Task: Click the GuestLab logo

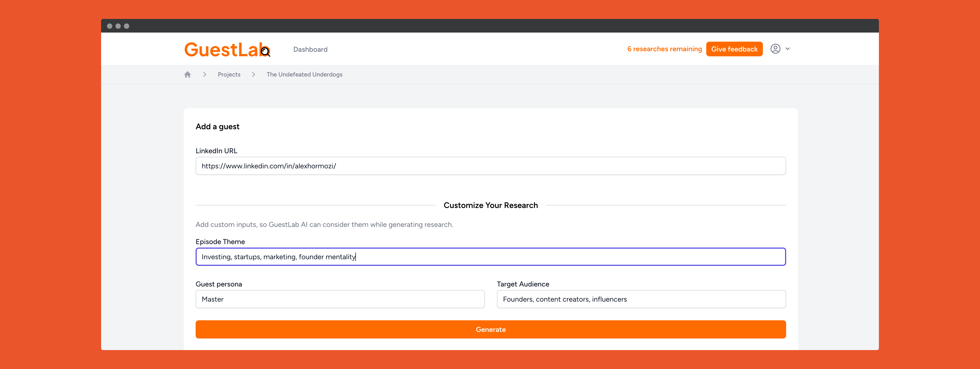Action: [x=227, y=49]
